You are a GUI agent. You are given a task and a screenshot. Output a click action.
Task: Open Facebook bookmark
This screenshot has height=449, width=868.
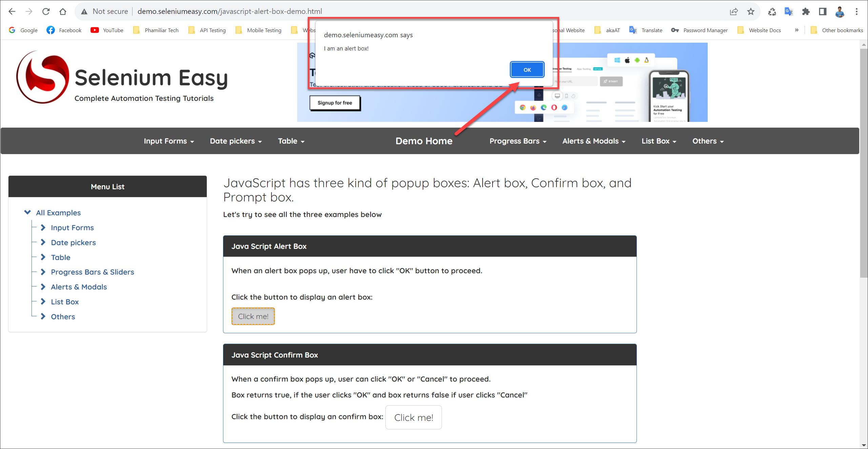tap(64, 30)
